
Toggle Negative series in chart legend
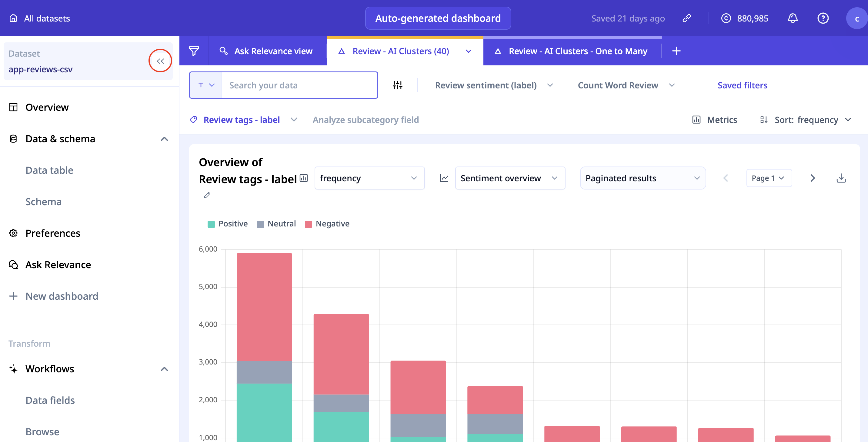(327, 224)
